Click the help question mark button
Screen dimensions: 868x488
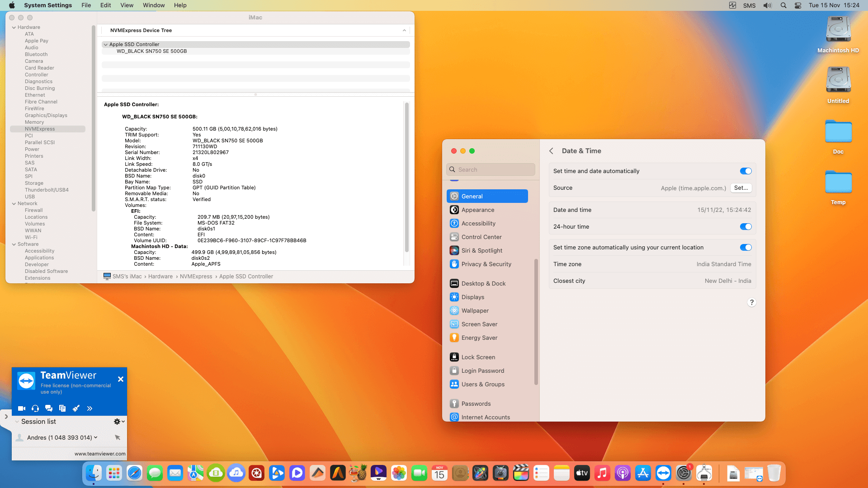click(751, 302)
